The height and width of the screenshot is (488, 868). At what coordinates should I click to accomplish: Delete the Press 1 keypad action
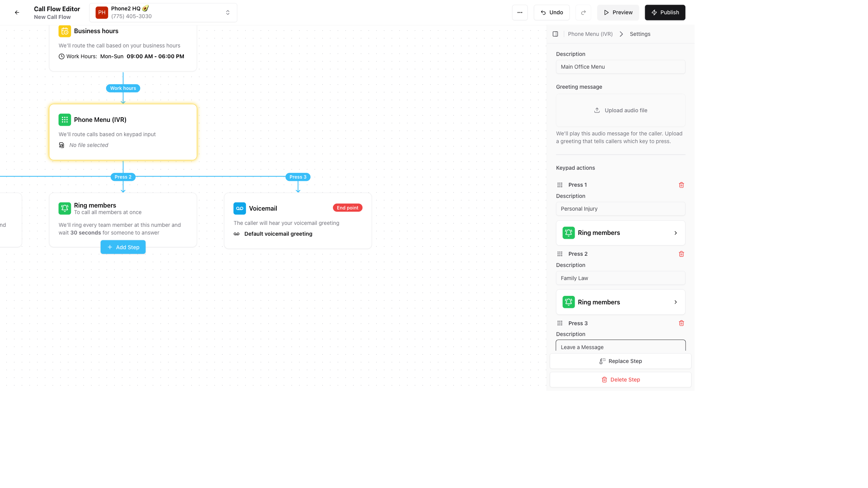pyautogui.click(x=681, y=185)
